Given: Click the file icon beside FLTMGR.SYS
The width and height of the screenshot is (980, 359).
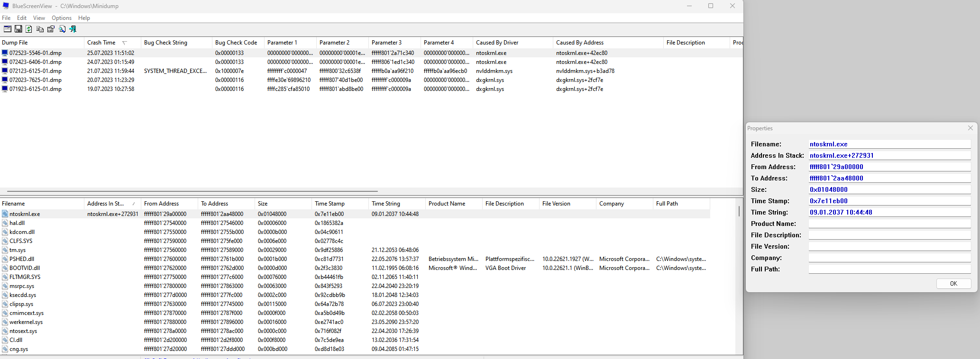Looking at the screenshot, I should [5, 277].
